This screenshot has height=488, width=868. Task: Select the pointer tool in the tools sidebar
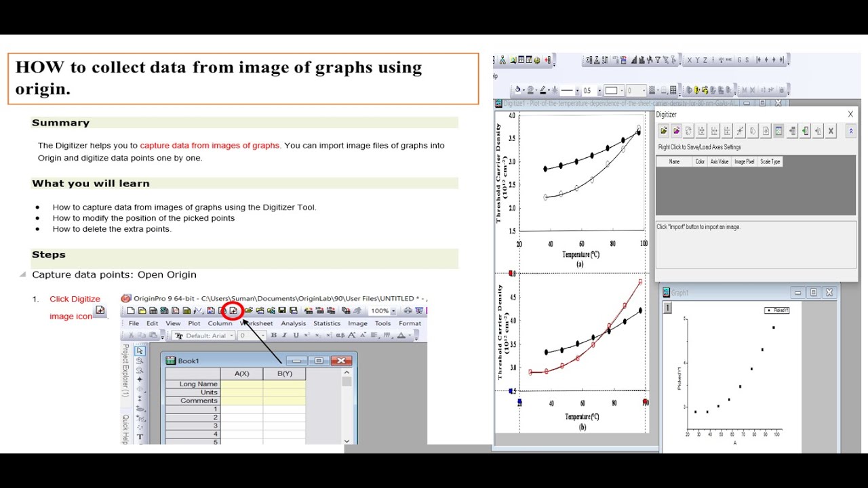click(x=140, y=350)
